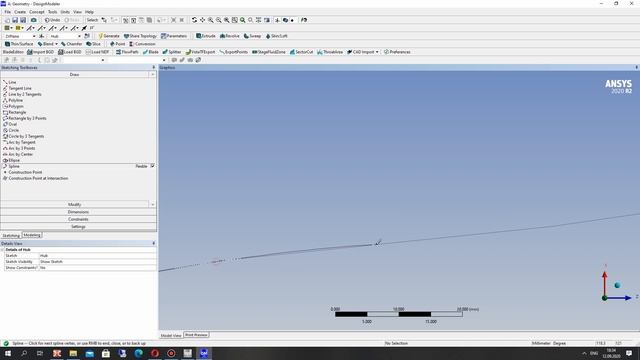Click the Share Topology button

[140, 36]
